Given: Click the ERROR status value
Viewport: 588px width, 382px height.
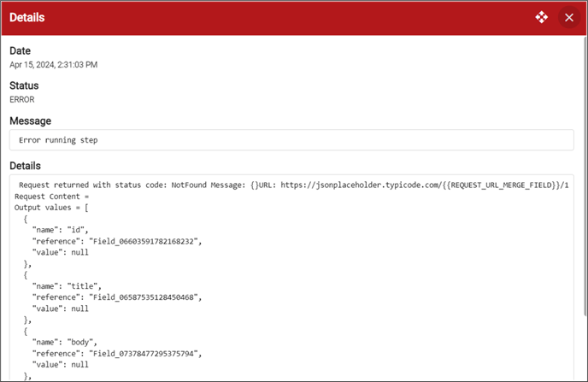Looking at the screenshot, I should (21, 99).
